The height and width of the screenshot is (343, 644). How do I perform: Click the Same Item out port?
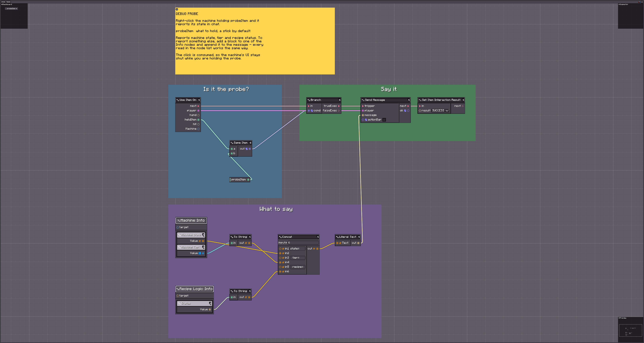(250, 149)
